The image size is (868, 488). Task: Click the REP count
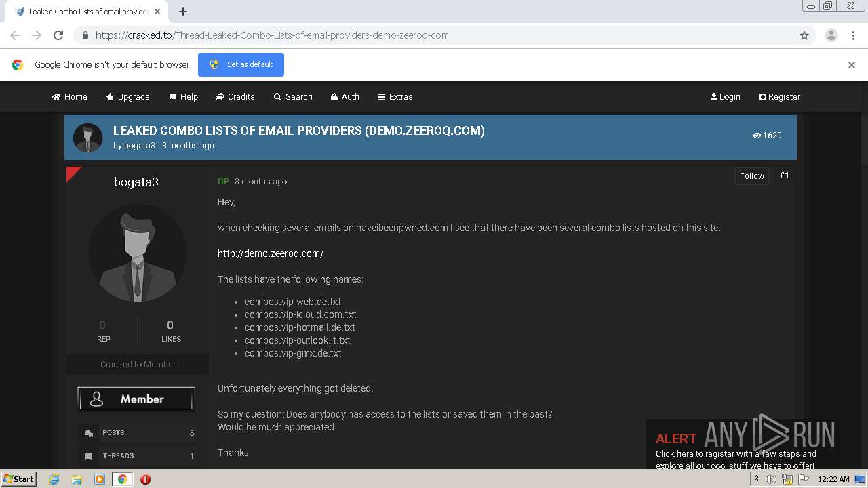102,325
